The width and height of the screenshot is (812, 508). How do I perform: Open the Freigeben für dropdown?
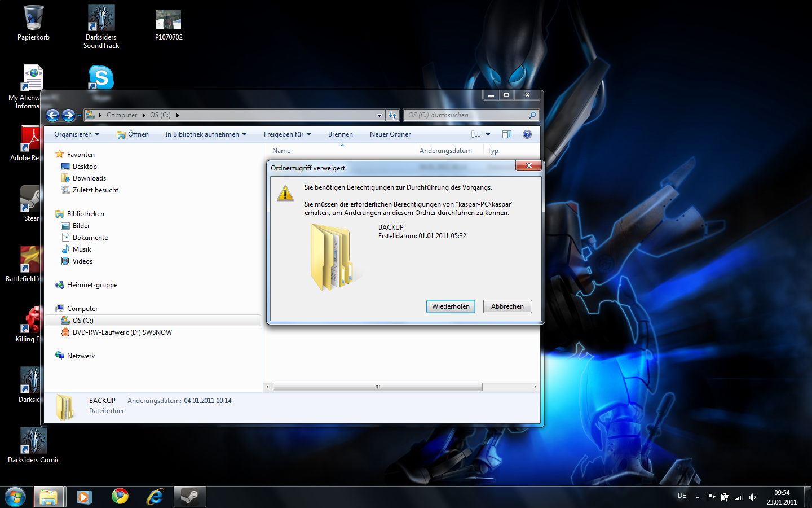pyautogui.click(x=287, y=134)
